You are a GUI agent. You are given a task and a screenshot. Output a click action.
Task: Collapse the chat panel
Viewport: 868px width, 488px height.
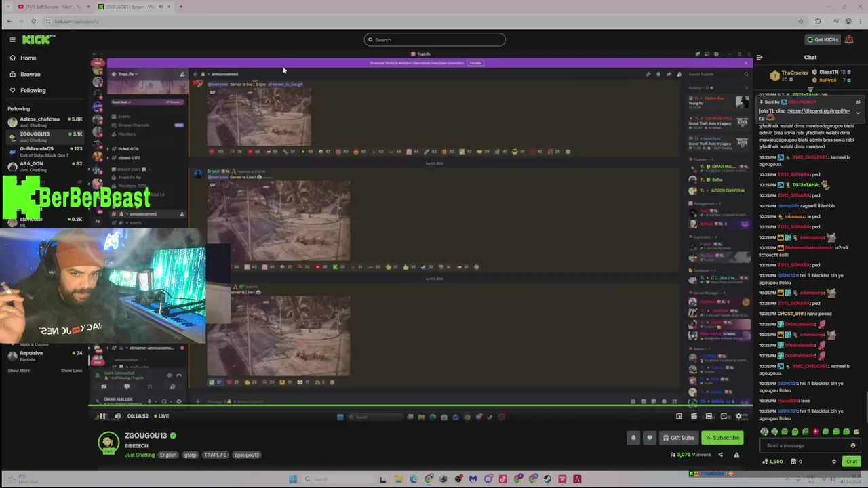click(x=759, y=58)
